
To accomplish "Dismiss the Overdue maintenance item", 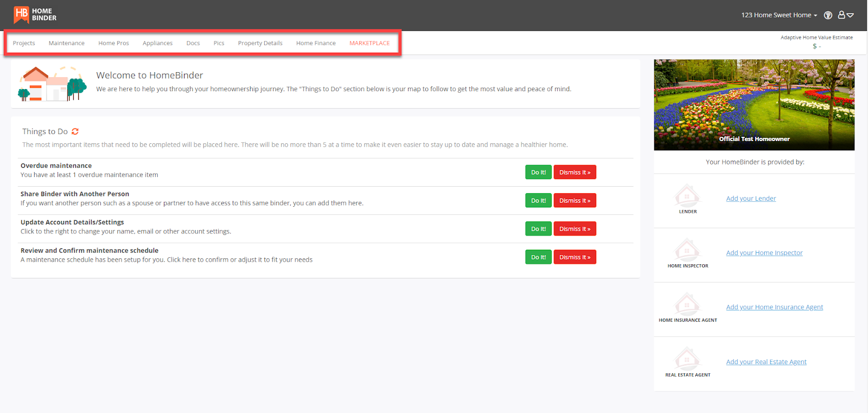I will pyautogui.click(x=575, y=172).
